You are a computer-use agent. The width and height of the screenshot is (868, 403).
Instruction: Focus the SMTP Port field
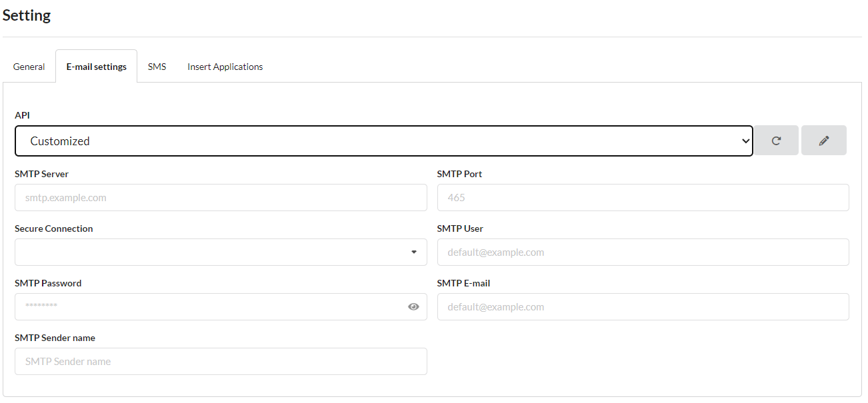pyautogui.click(x=642, y=197)
